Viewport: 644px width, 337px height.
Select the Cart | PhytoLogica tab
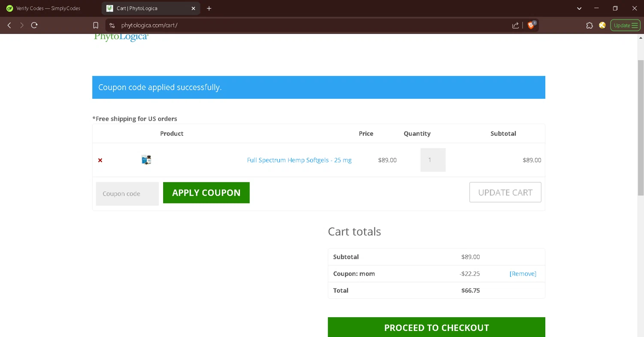click(x=150, y=8)
